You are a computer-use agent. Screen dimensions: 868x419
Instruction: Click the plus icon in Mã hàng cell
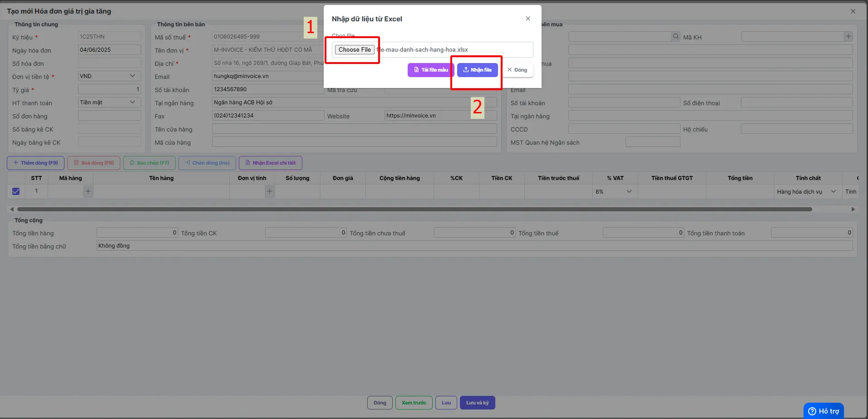[88, 191]
